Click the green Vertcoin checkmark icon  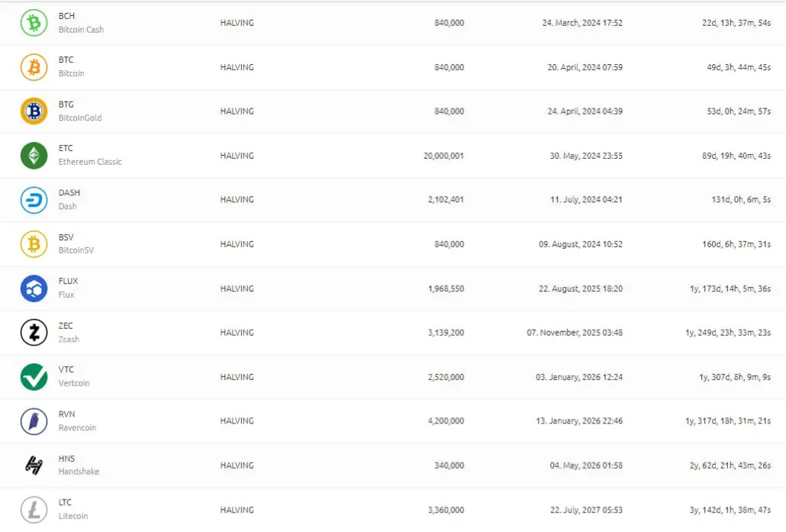pos(34,377)
